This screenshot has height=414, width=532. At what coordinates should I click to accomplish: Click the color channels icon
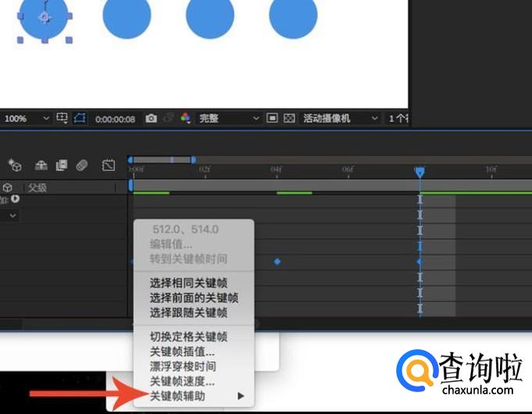(x=185, y=118)
